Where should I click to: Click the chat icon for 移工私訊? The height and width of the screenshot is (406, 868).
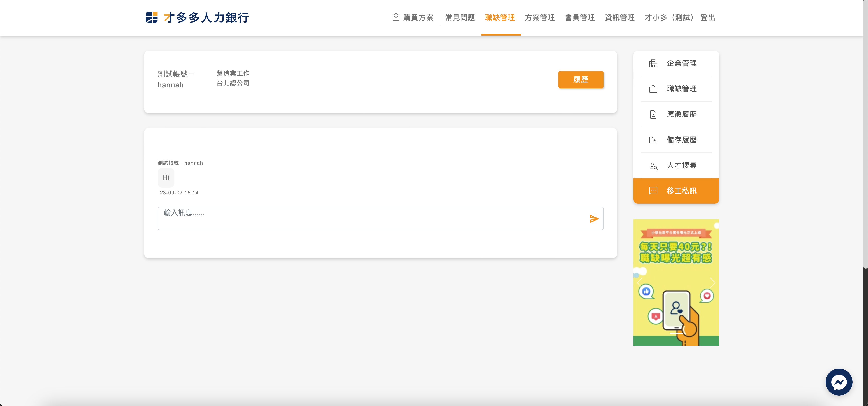point(653,191)
